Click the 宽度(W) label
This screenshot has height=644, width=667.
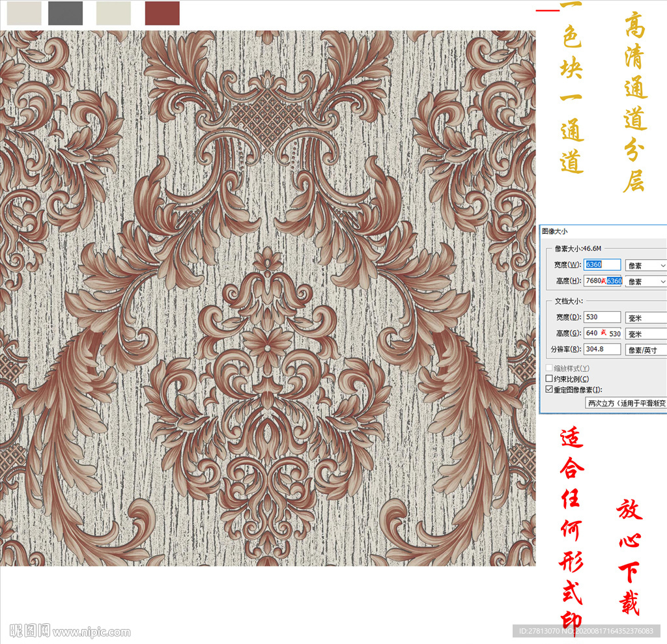[567, 264]
